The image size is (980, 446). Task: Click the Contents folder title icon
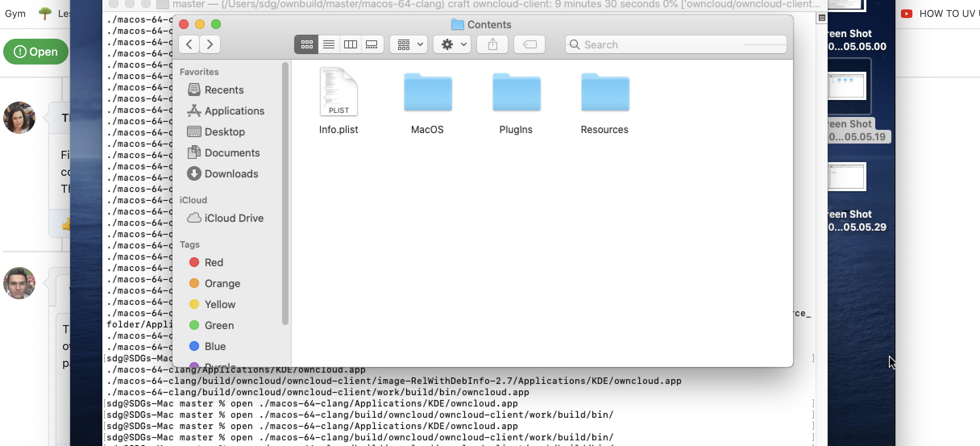pos(457,25)
